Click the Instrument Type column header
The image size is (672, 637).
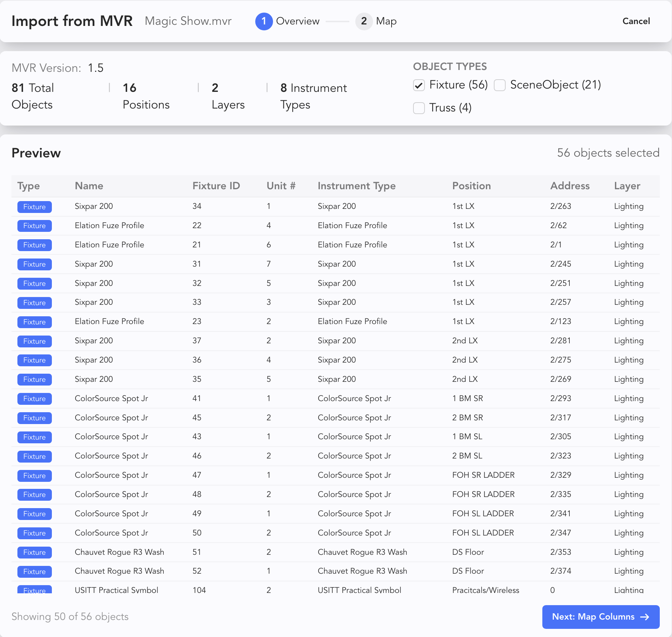pyautogui.click(x=356, y=186)
